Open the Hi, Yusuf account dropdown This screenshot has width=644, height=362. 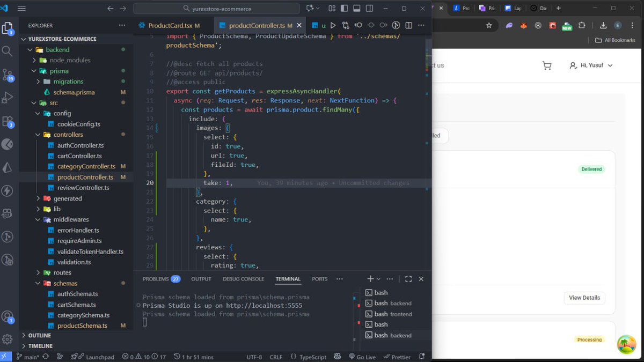coord(591,65)
